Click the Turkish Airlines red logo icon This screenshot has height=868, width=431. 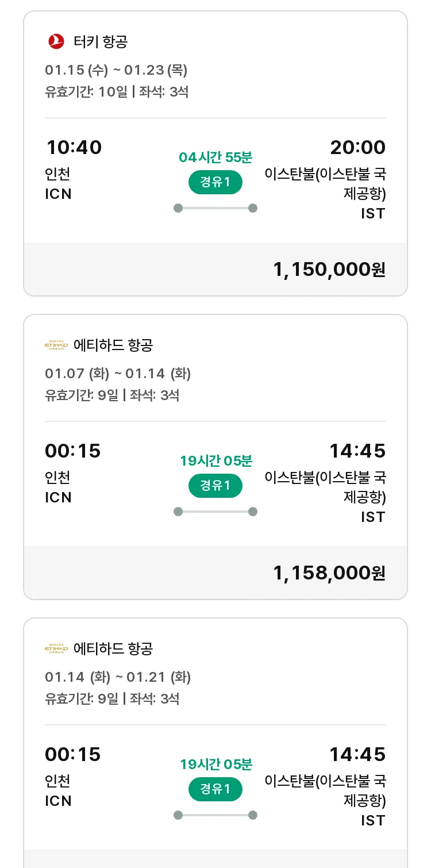coord(56,41)
